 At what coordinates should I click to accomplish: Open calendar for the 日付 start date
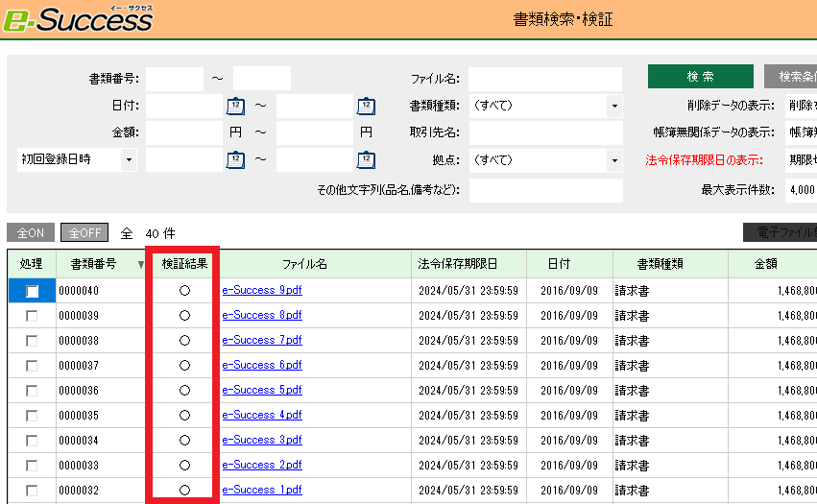point(235,106)
